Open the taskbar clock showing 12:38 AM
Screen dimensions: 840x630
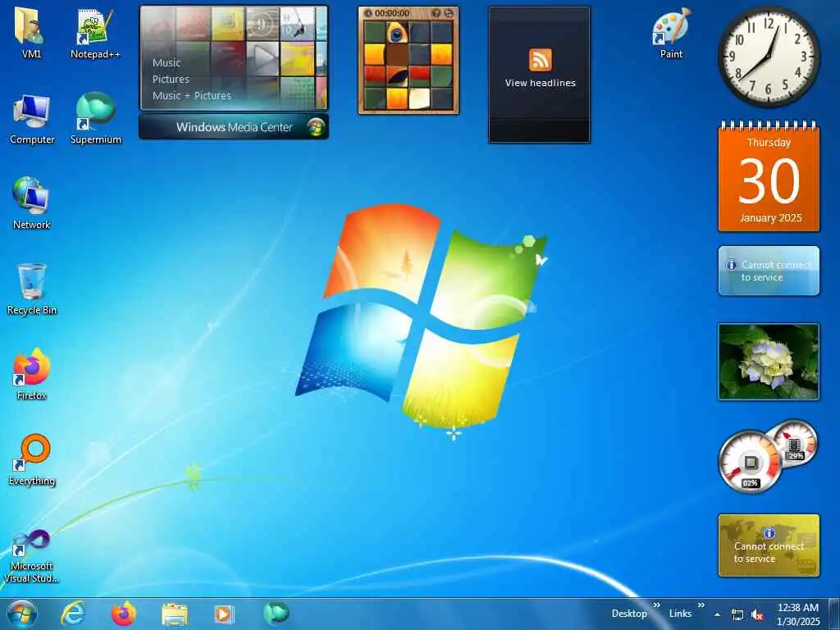tap(798, 614)
